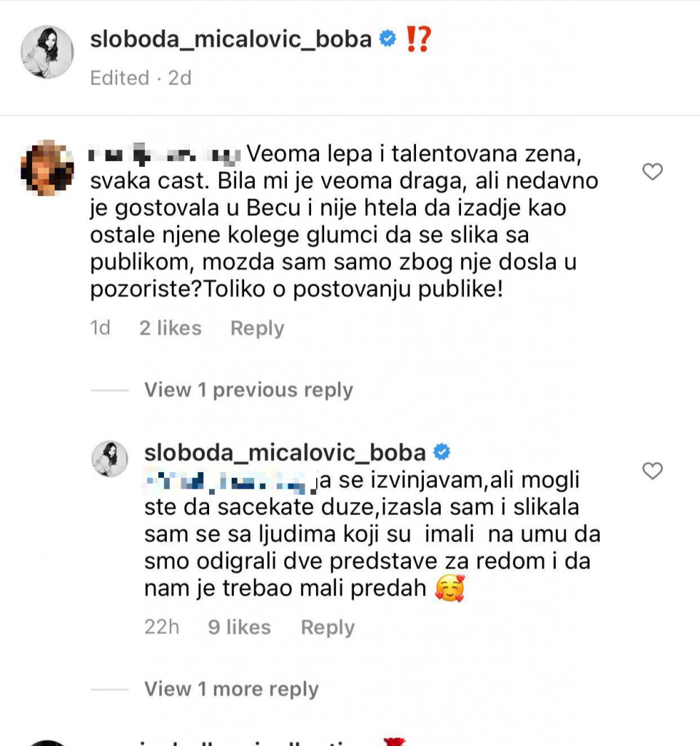Tap the verified badge beside the top username

[x=388, y=39]
